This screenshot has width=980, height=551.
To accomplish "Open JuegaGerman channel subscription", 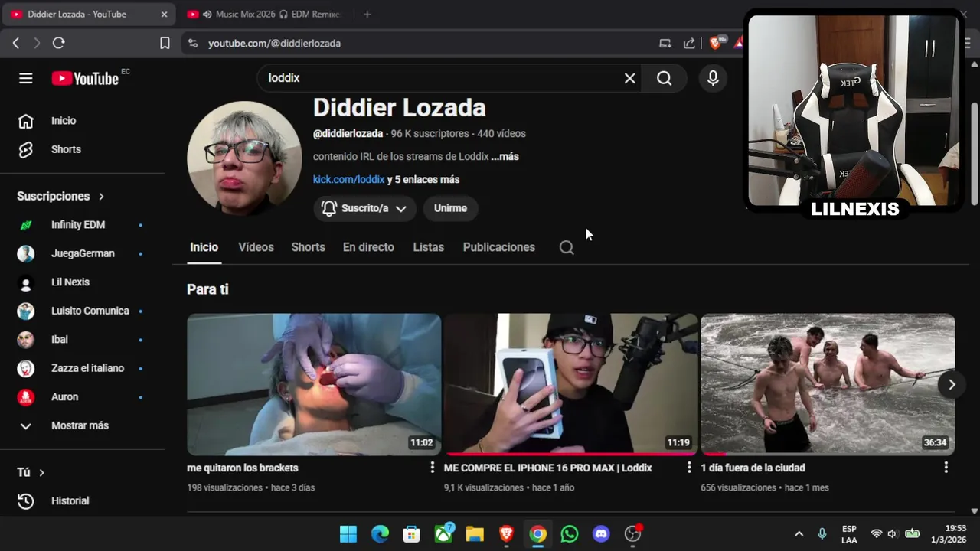I will 83,253.
